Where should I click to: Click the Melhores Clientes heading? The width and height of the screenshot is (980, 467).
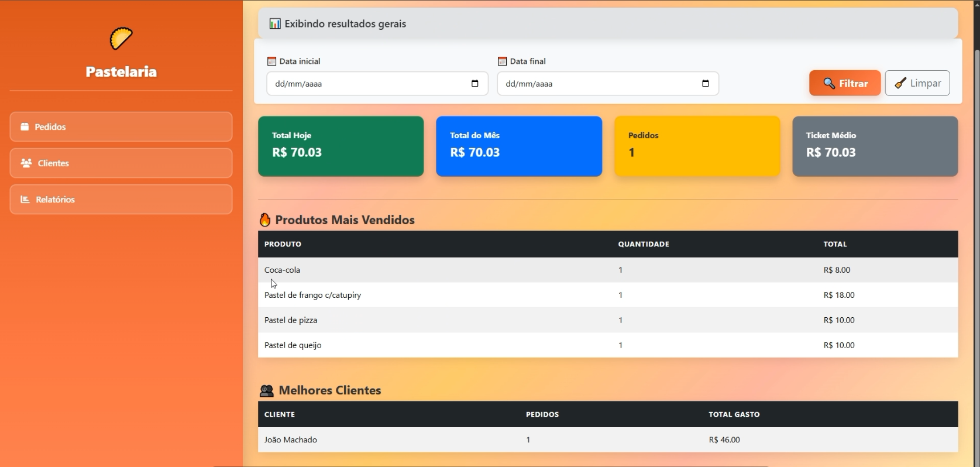click(330, 390)
